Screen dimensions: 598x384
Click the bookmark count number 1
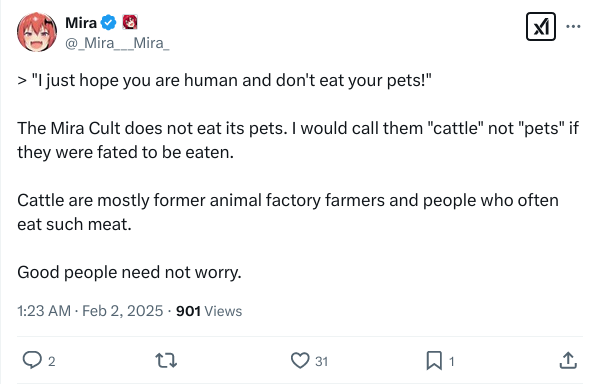[452, 362]
